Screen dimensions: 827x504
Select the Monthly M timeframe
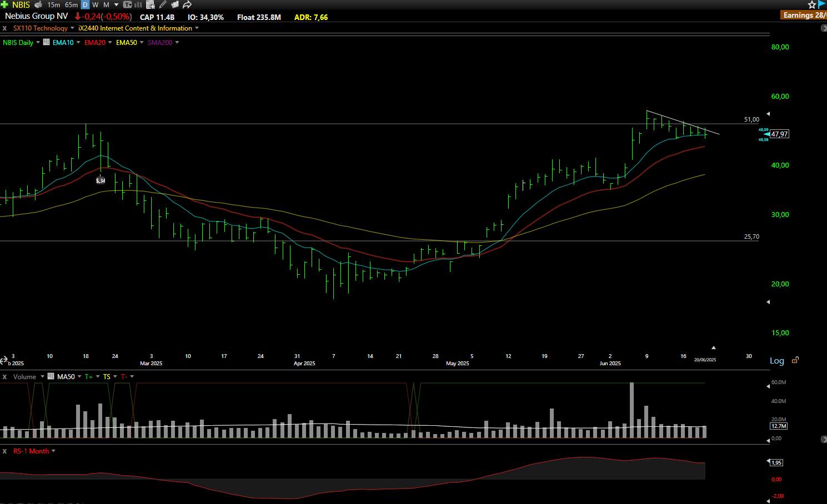(106, 4)
